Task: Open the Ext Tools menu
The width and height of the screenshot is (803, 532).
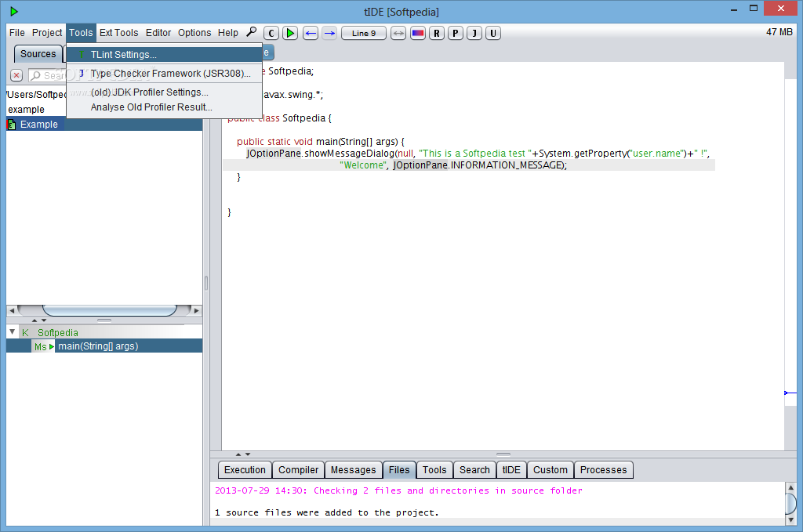Action: pos(119,33)
